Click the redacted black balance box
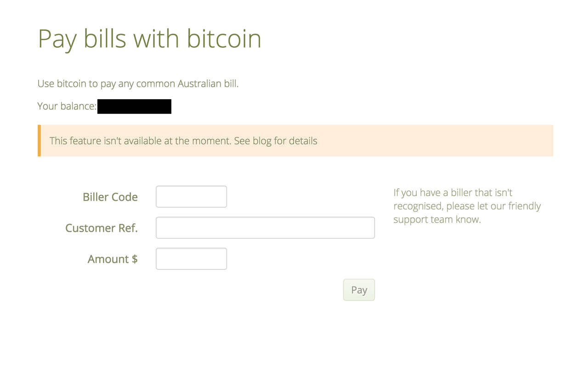The width and height of the screenshot is (588, 375). pyautogui.click(x=134, y=106)
